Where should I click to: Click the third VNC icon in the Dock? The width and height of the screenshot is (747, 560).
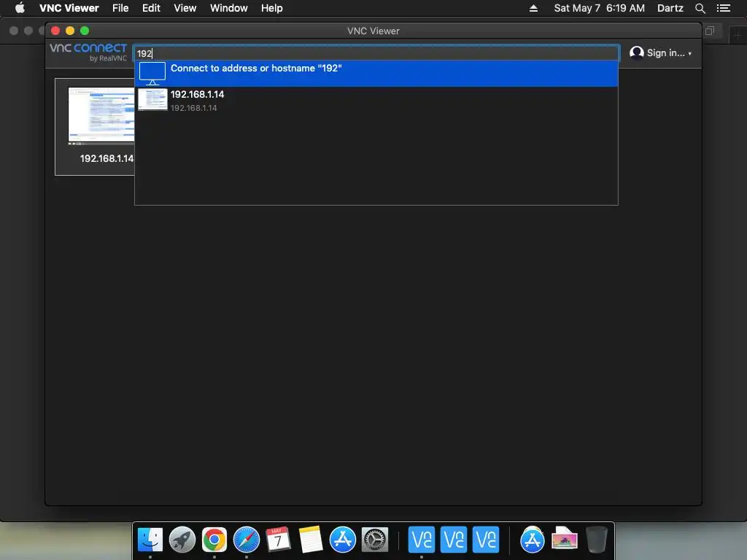pyautogui.click(x=485, y=540)
